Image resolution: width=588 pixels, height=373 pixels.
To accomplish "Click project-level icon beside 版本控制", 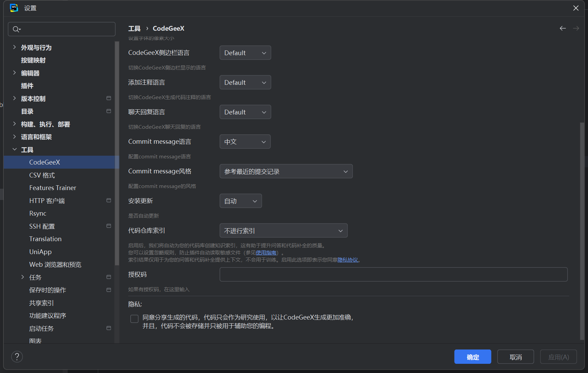I will (x=109, y=98).
